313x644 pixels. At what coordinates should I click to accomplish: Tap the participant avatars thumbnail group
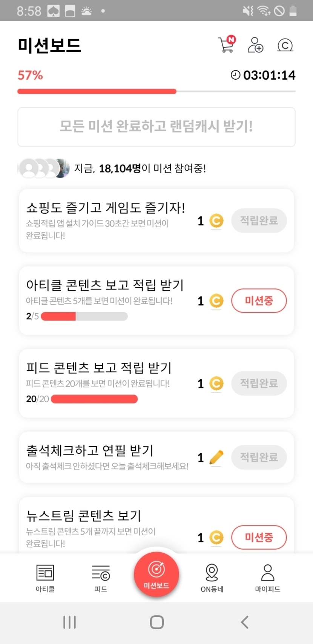click(44, 168)
